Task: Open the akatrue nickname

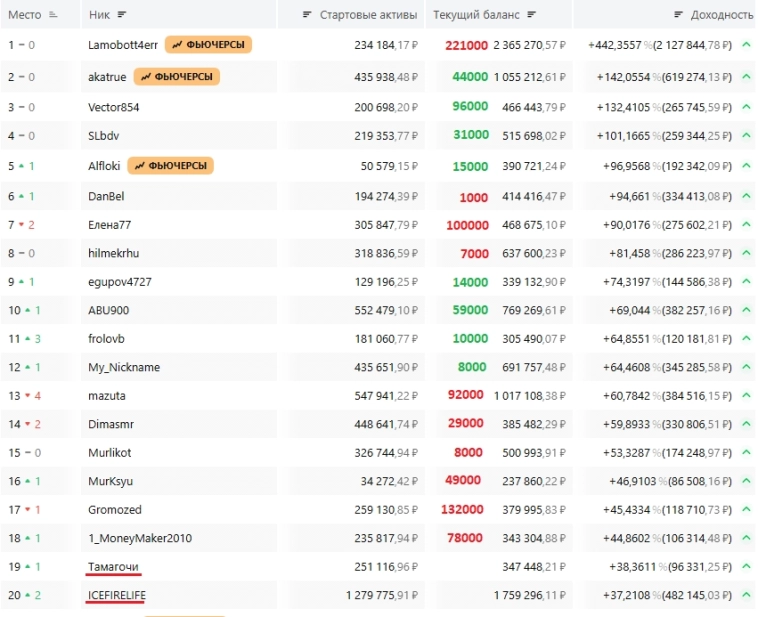Action: (107, 77)
